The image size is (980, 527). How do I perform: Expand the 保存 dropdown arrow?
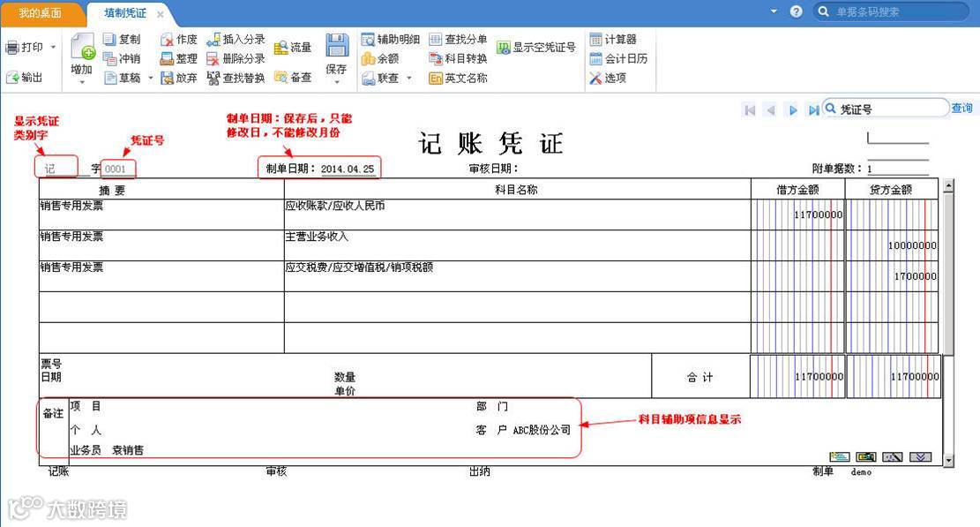pos(337,82)
